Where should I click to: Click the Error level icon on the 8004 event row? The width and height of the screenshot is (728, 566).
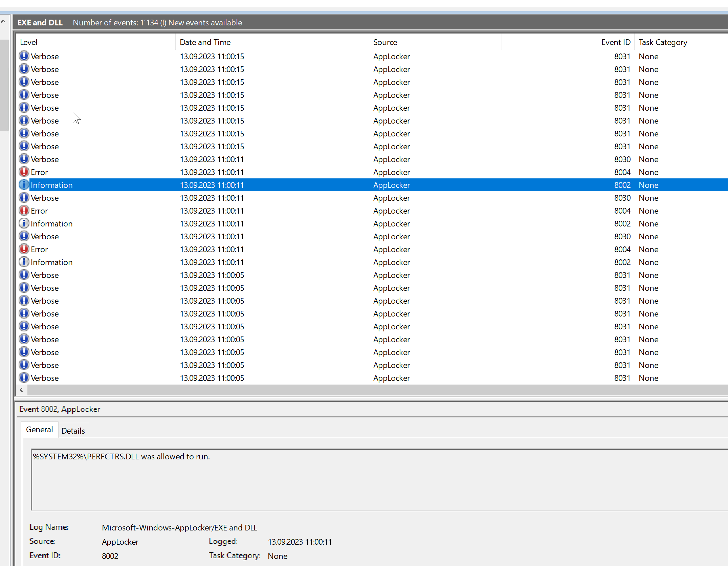24,172
